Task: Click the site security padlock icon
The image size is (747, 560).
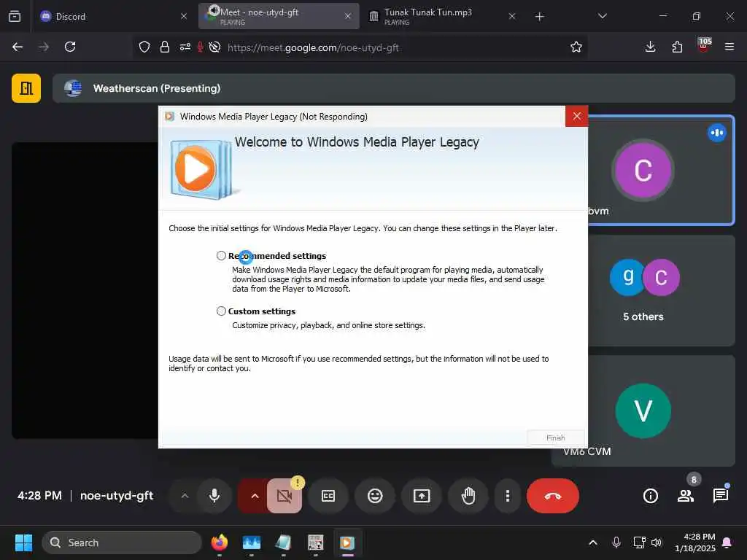Action: [165, 47]
